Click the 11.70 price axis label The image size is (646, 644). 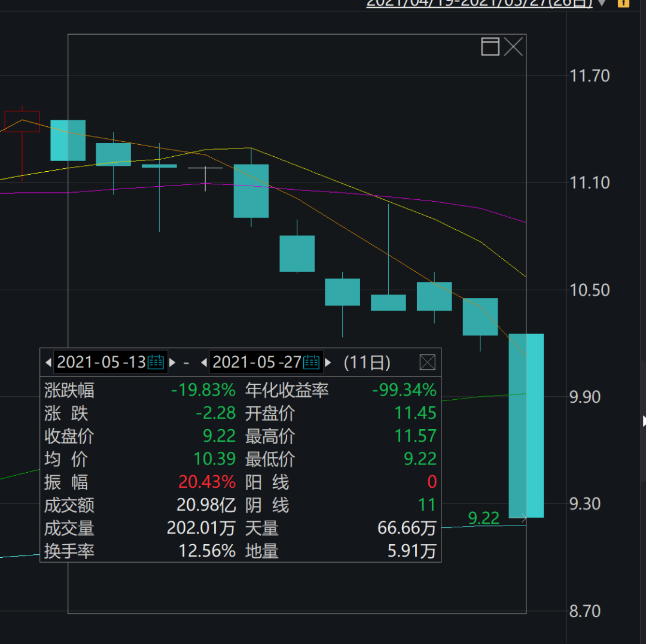[x=589, y=77]
